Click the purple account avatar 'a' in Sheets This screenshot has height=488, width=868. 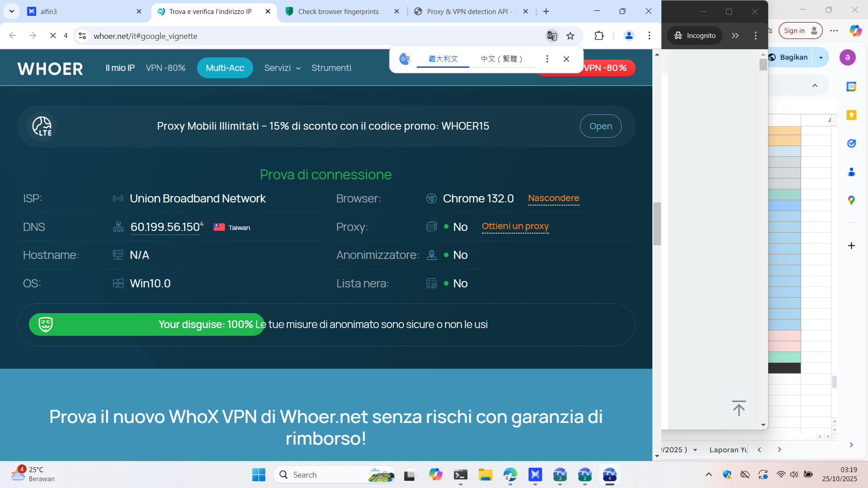click(x=848, y=57)
